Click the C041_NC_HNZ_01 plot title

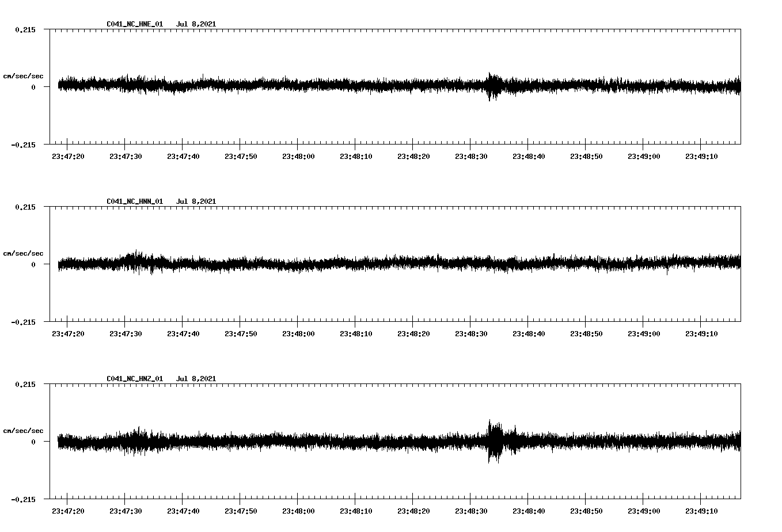pos(135,379)
